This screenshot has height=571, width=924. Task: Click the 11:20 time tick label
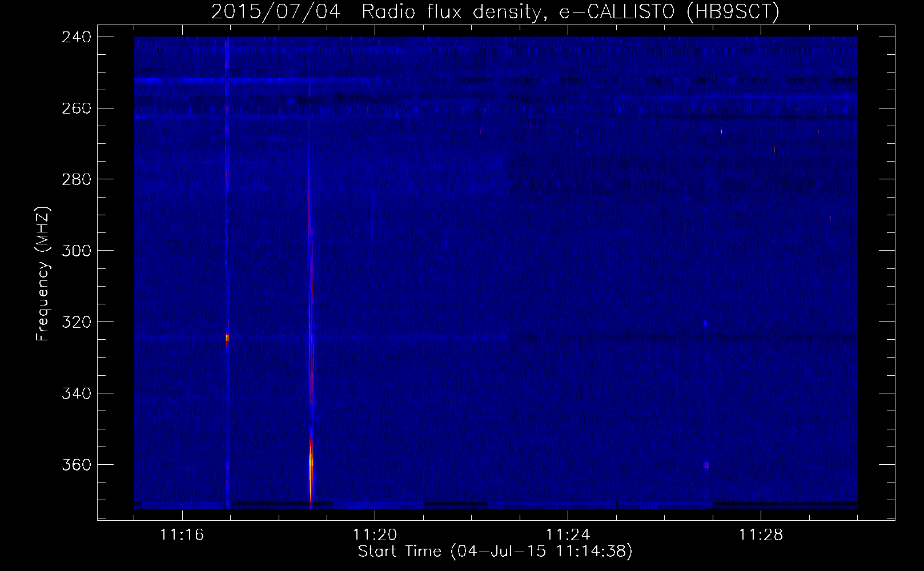375,535
